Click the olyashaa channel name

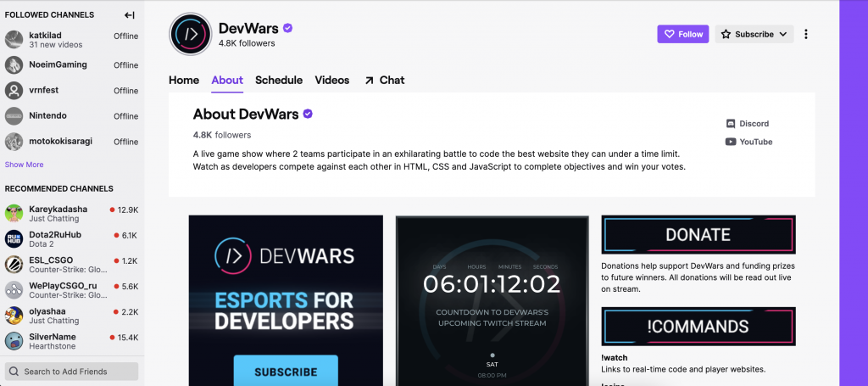[x=47, y=311]
